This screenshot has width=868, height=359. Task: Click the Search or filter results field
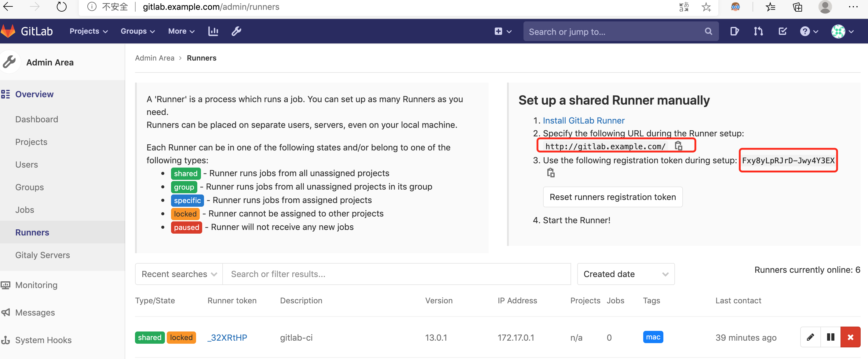pos(397,274)
